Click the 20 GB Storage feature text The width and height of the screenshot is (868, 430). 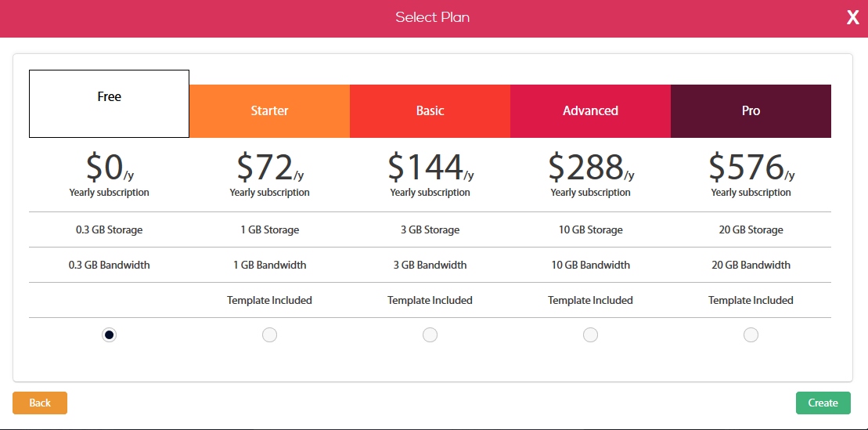tap(751, 229)
